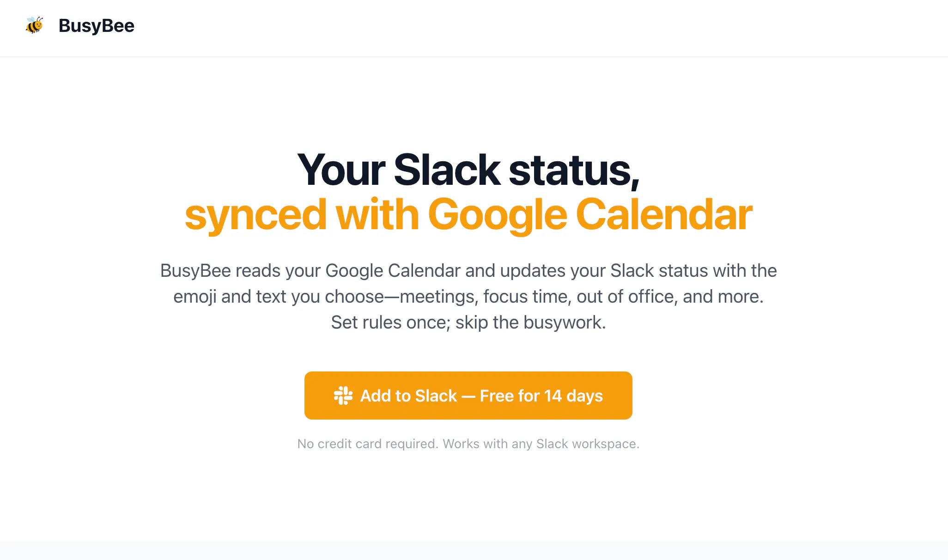Click the gray section strip at the page bottom
This screenshot has width=948, height=560.
click(x=474, y=551)
